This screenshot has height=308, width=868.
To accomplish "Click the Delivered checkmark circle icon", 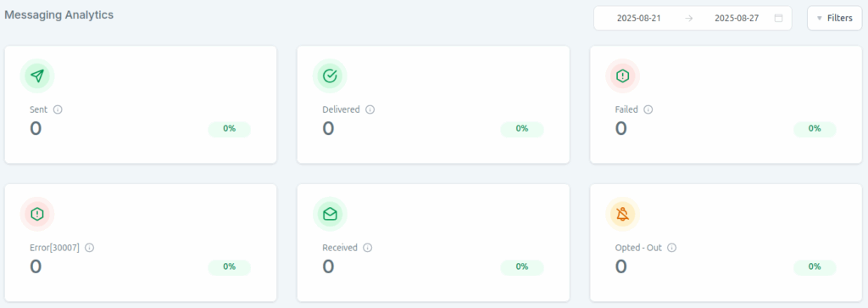I will 330,76.
